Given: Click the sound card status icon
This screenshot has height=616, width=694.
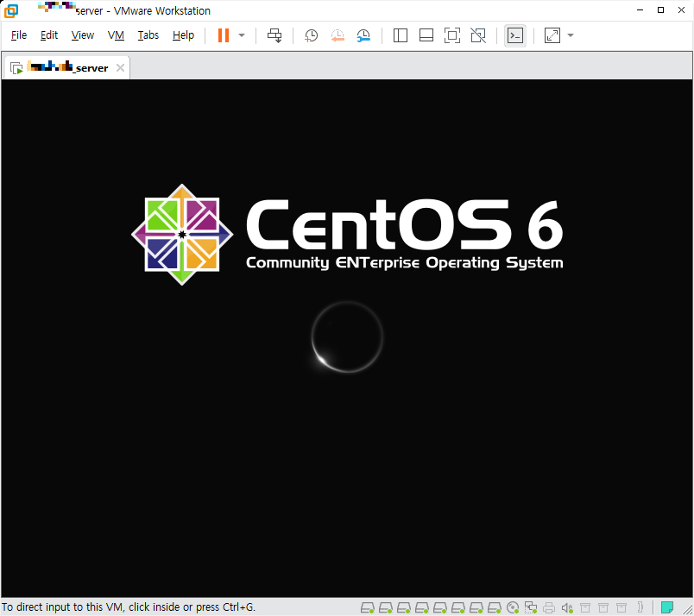Looking at the screenshot, I should pos(567,607).
